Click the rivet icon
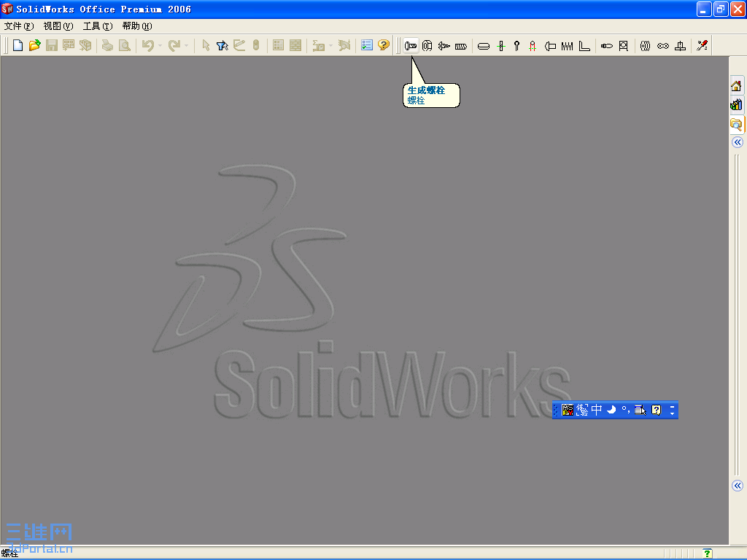747x560 pixels. [x=550, y=46]
